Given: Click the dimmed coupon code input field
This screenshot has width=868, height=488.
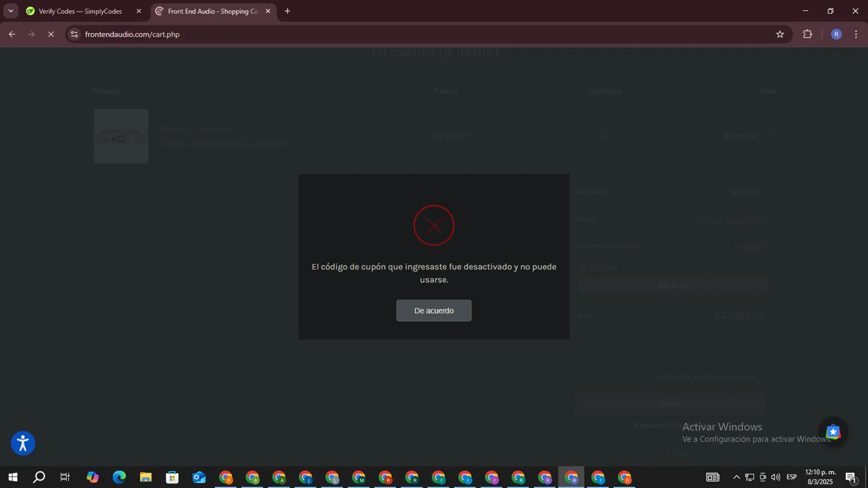Looking at the screenshot, I should [x=674, y=269].
